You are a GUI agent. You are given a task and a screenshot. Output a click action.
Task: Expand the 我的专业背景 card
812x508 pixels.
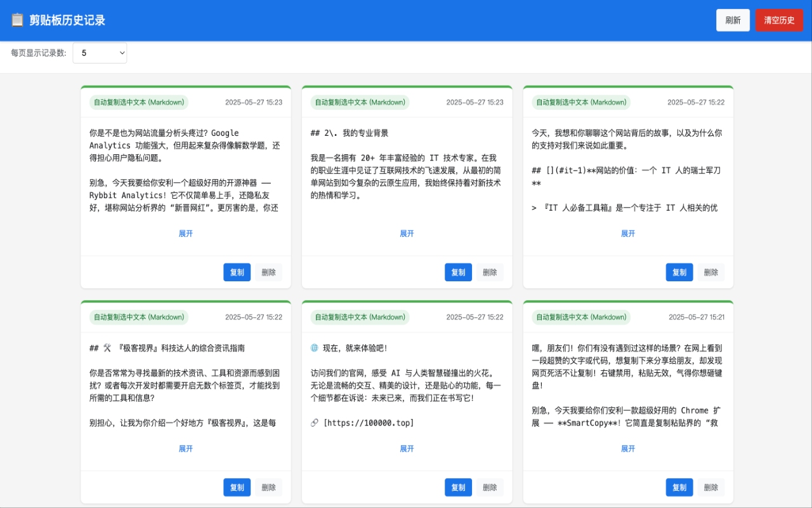click(x=407, y=233)
